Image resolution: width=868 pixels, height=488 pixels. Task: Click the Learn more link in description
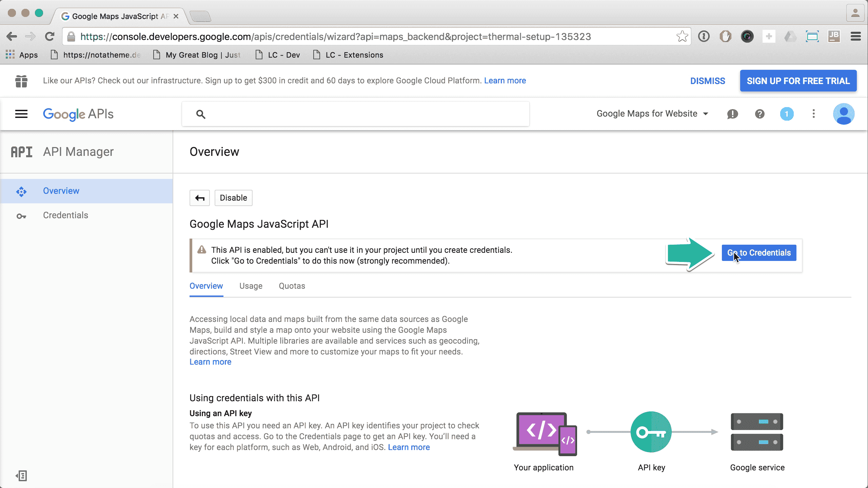pos(211,362)
